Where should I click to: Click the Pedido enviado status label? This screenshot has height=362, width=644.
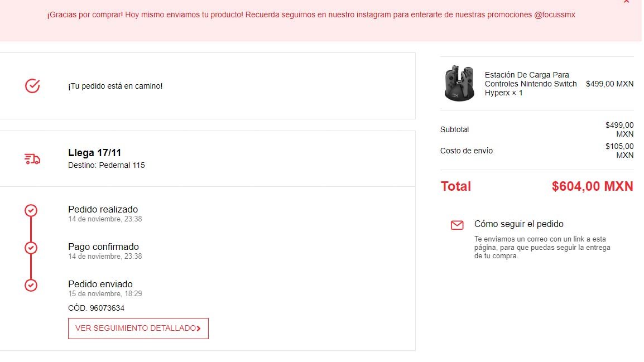coord(100,284)
